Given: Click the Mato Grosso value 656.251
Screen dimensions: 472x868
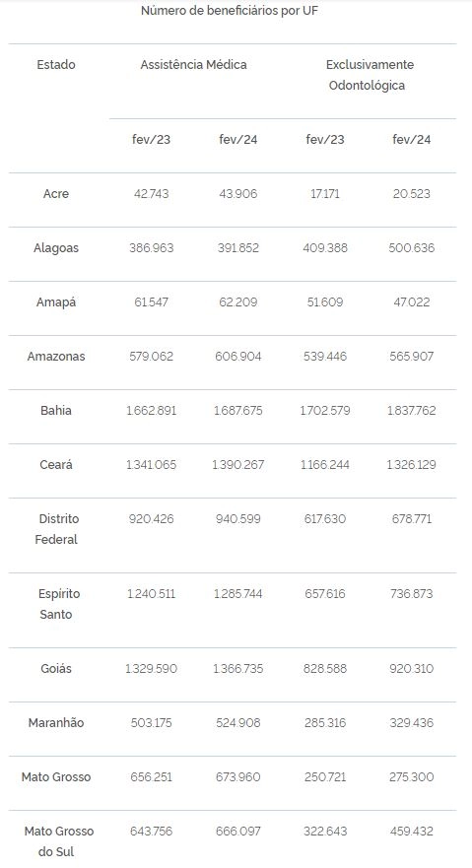Looking at the screenshot, I should coord(151,777).
